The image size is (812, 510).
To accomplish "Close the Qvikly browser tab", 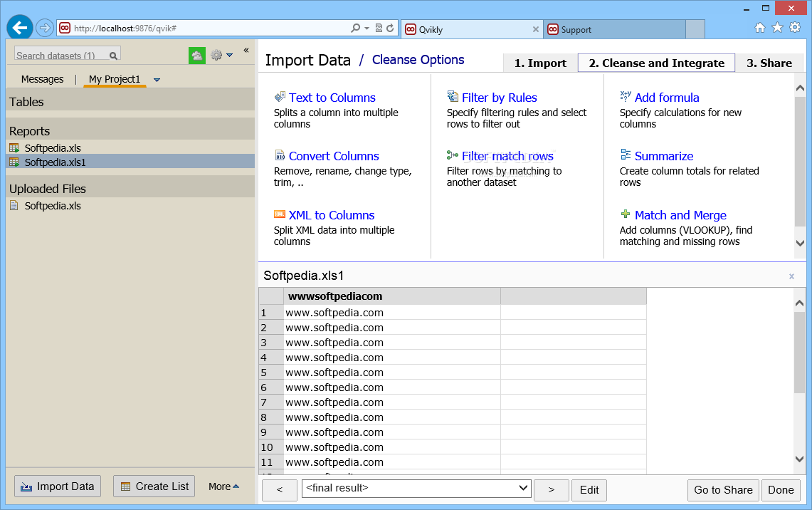I will [535, 29].
